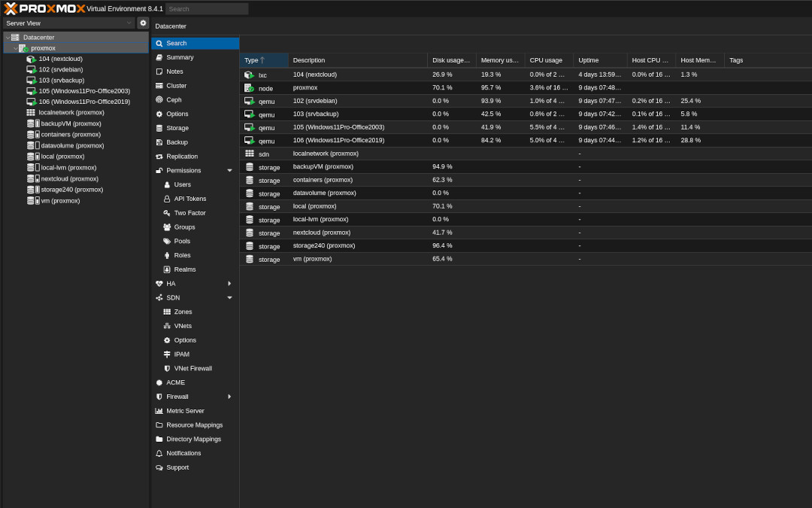
Task: Click the Support chat bubbles icon
Action: (x=159, y=467)
